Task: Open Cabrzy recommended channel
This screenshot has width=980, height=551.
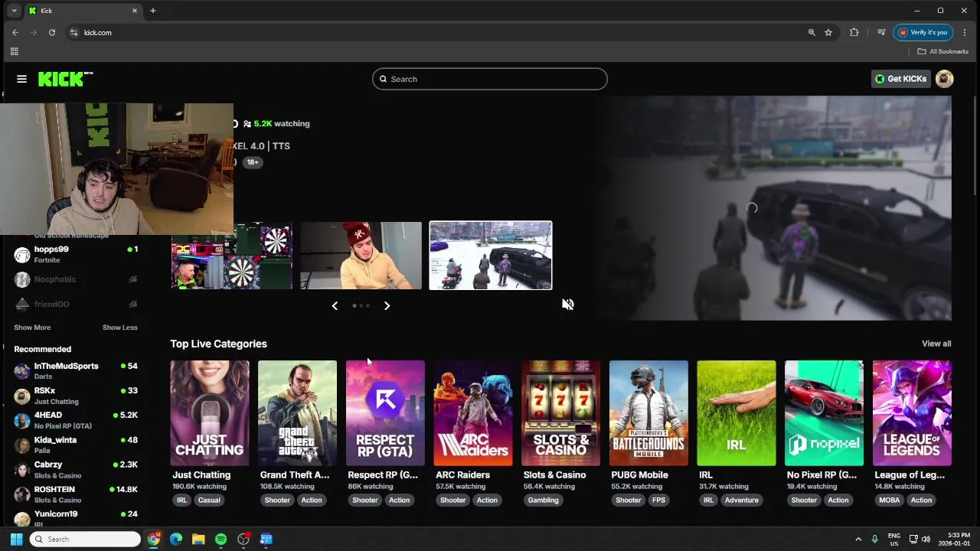Action: click(x=76, y=469)
